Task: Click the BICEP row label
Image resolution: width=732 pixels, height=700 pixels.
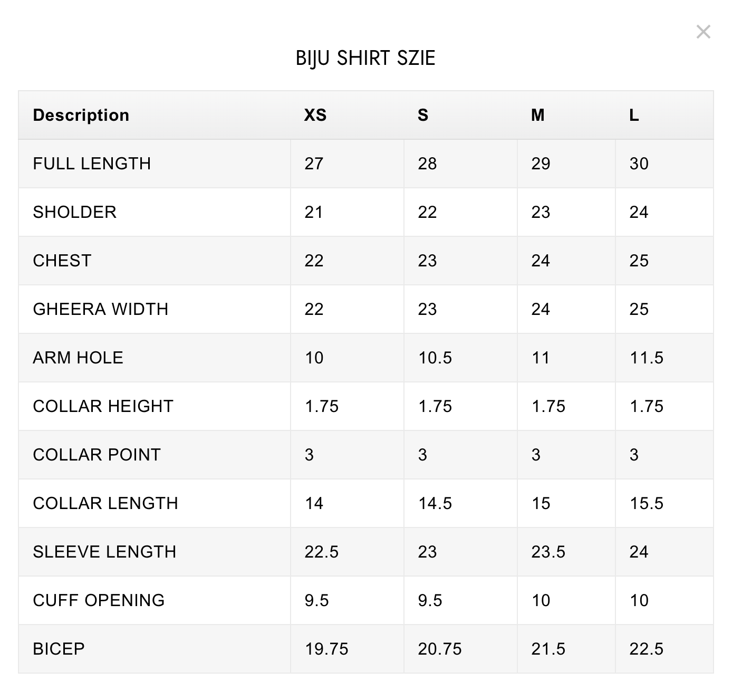Action: pyautogui.click(x=59, y=649)
